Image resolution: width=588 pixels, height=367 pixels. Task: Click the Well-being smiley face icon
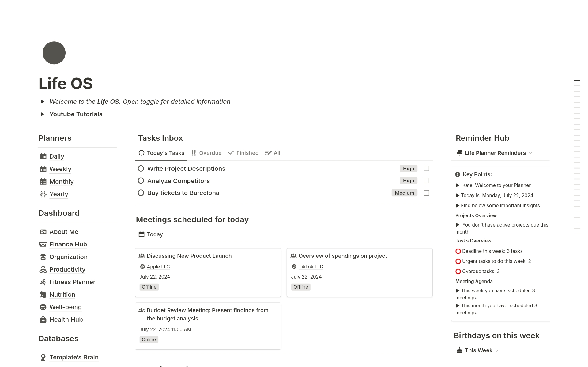pos(43,307)
